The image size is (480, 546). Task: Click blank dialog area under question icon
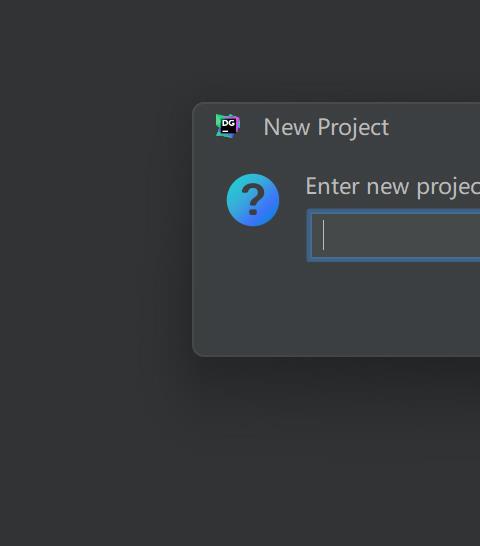tap(253, 289)
